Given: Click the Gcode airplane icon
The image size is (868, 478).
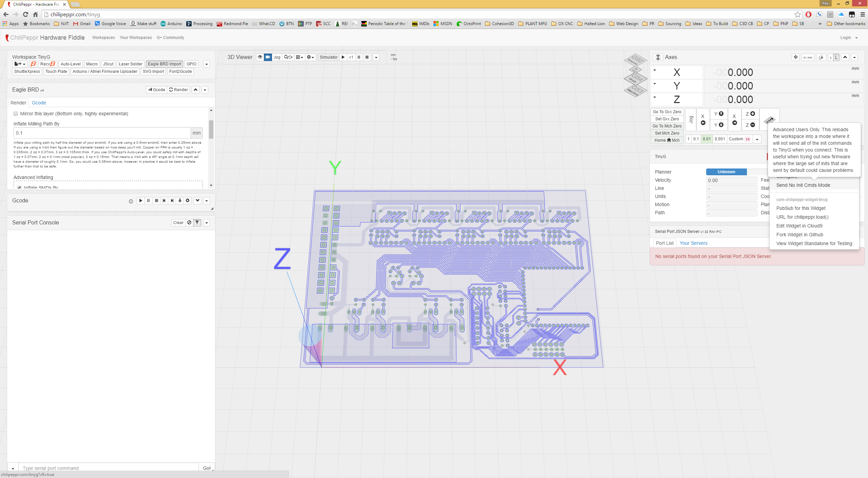Looking at the screenshot, I should click(x=180, y=201).
